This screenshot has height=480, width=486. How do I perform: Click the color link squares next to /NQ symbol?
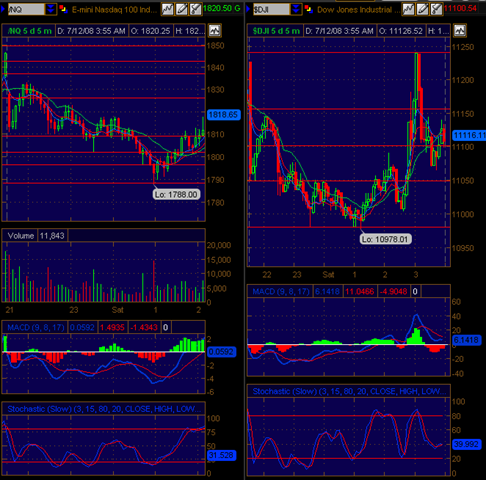point(63,9)
